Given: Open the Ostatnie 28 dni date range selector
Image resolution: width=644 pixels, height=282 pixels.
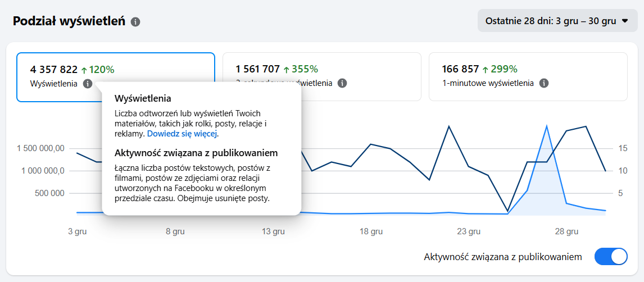Looking at the screenshot, I should coord(550,21).
